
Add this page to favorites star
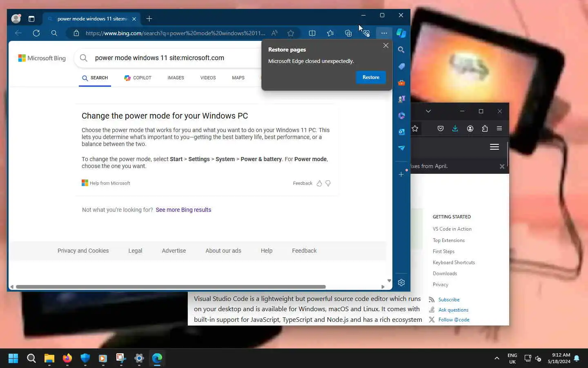(291, 33)
